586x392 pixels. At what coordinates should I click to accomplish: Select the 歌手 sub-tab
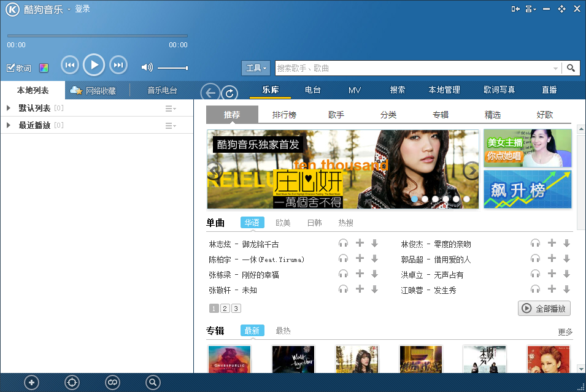[336, 115]
